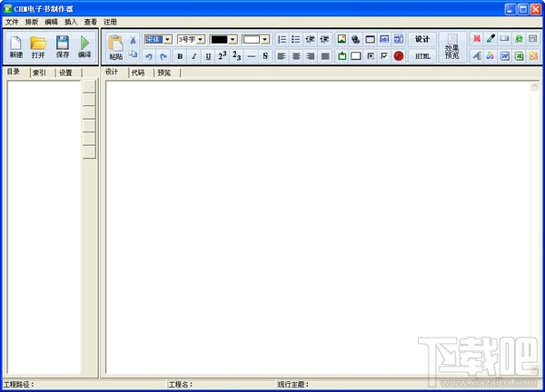Click the 保存 (Save) floppy disk icon

pyautogui.click(x=63, y=47)
